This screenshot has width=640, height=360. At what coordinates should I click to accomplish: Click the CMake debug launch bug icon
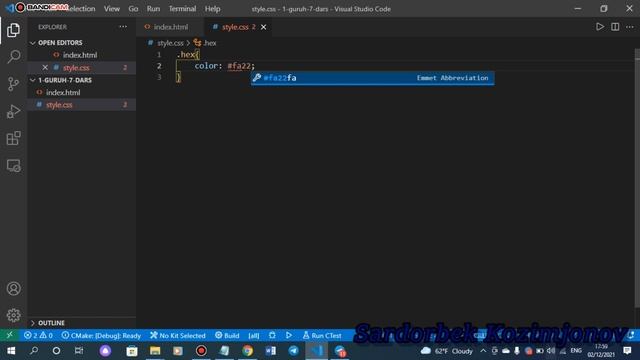tap(272, 336)
